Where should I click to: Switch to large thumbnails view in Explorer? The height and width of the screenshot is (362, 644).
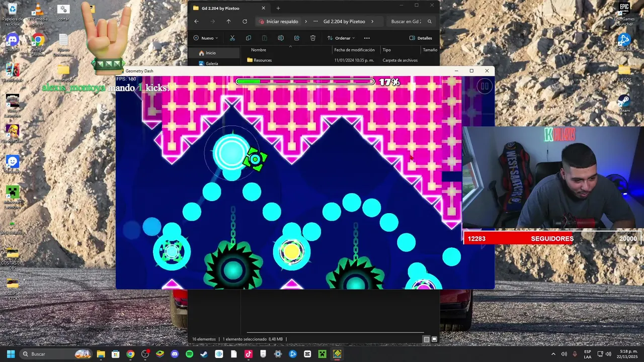(434, 339)
